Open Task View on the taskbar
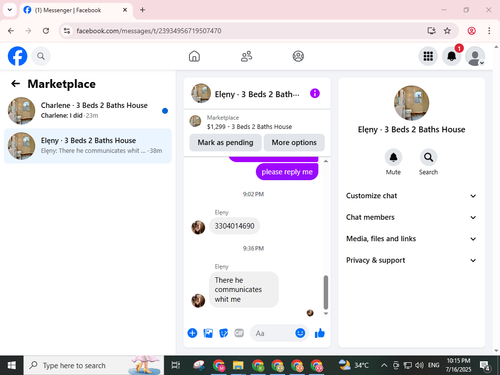Viewport: 500px width, 375px height. 176,365
